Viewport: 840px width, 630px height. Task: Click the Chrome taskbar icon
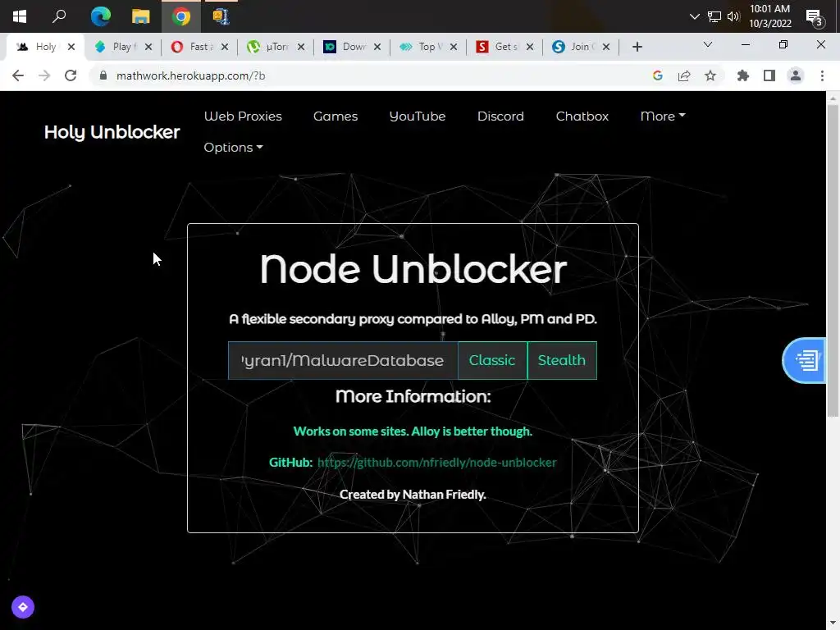181,16
